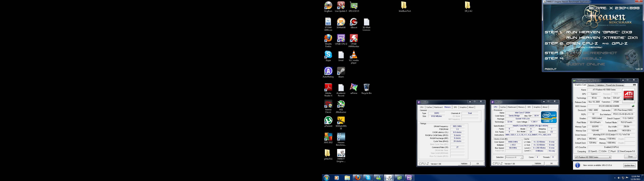Click the Windows Start button

click(327, 178)
